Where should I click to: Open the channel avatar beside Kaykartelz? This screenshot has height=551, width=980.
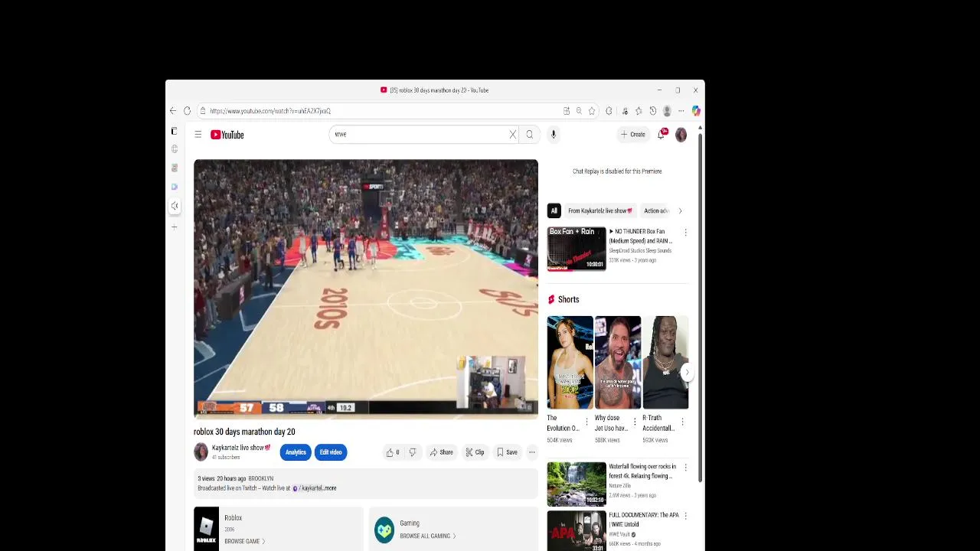click(x=201, y=452)
